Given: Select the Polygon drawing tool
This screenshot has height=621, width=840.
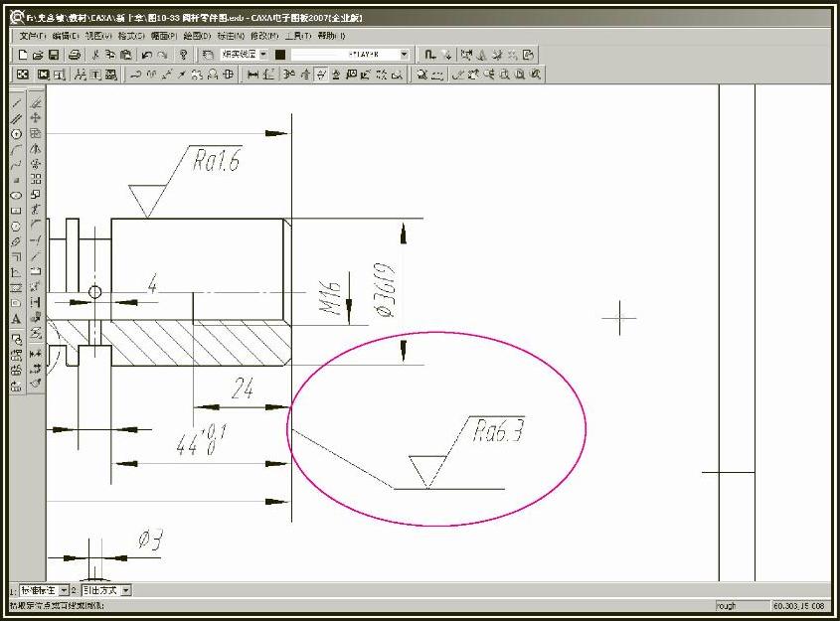Looking at the screenshot, I should pos(17,227).
